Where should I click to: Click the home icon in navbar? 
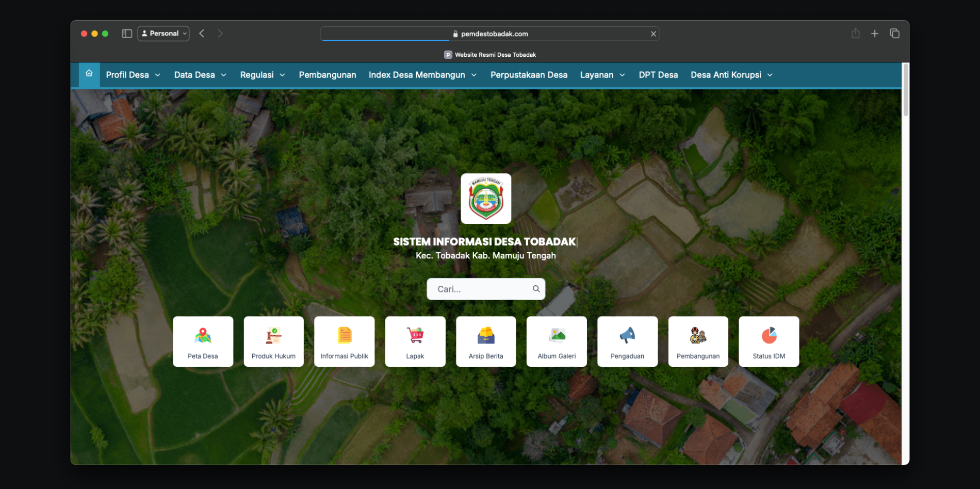click(x=89, y=74)
